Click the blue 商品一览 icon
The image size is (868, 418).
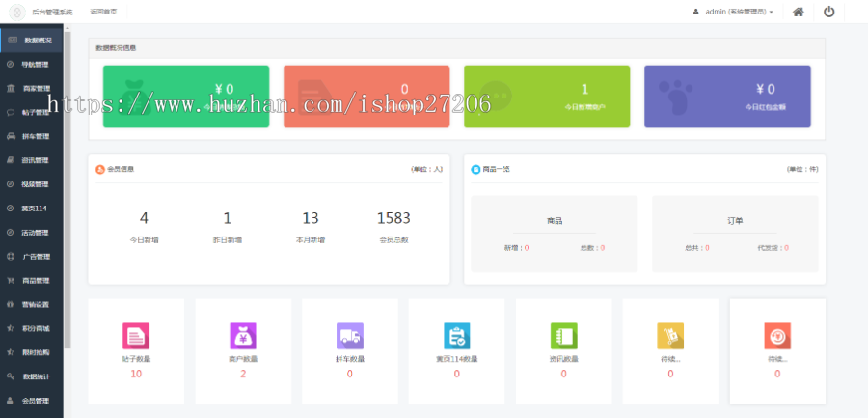pos(475,170)
